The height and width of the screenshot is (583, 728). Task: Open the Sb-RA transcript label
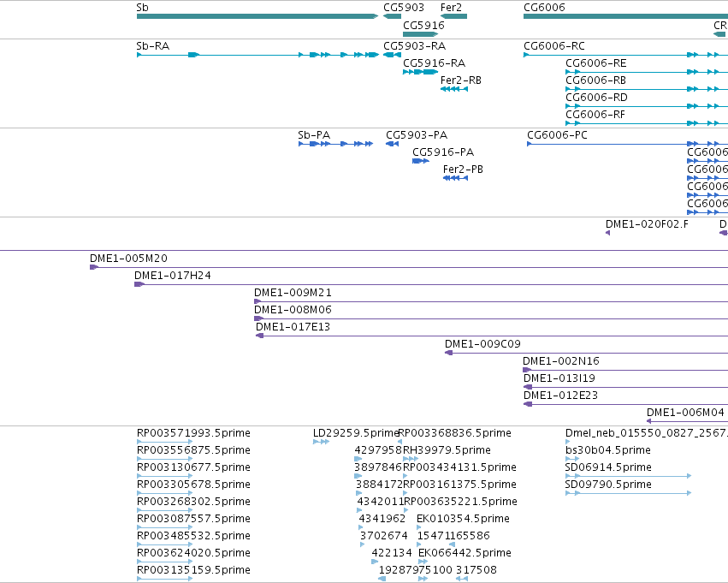(153, 46)
